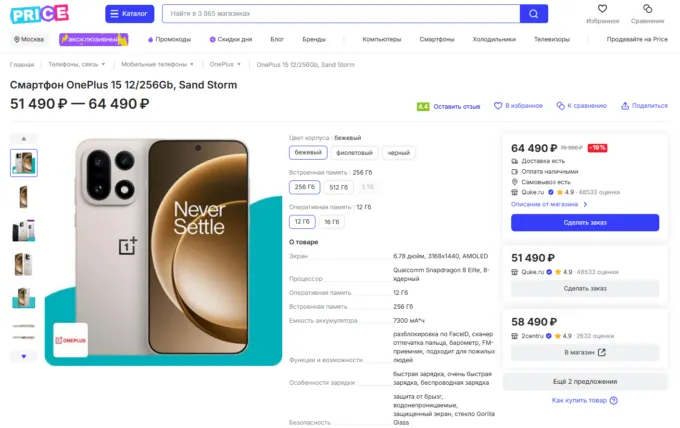
Task: Share product with Поделиться icon
Action: [625, 105]
